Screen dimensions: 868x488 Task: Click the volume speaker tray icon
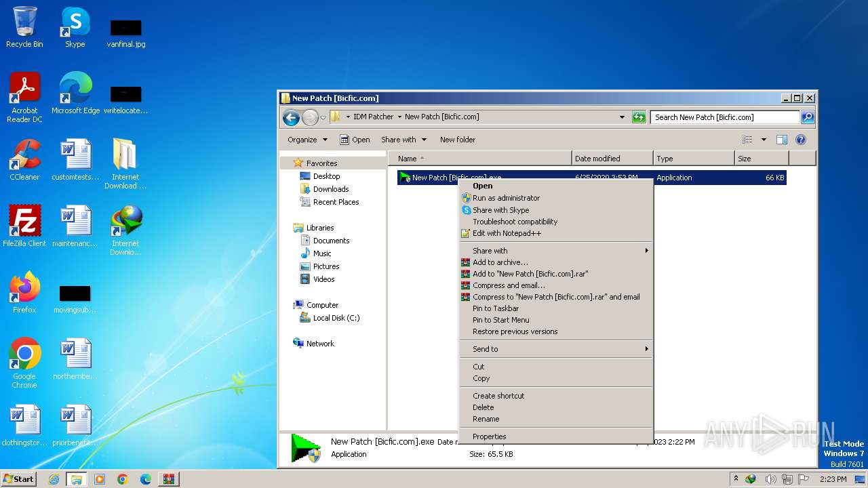click(770, 479)
